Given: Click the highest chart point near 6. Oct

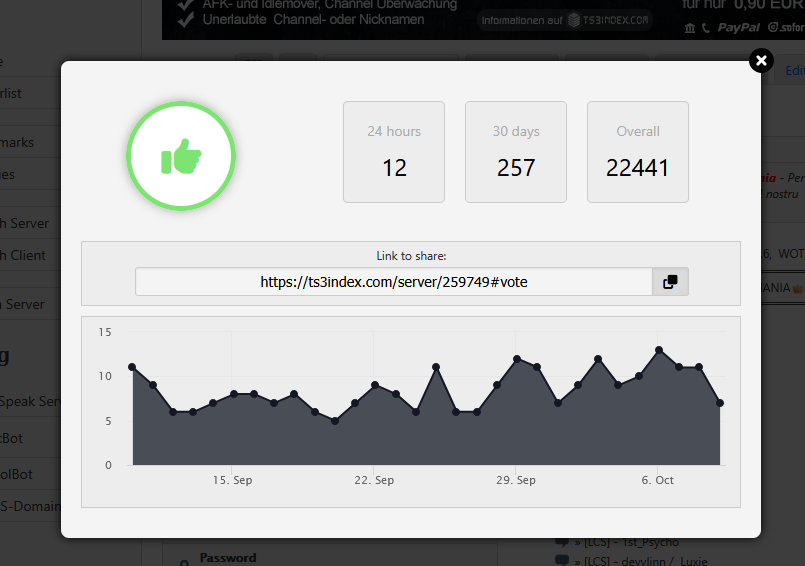Looking at the screenshot, I should point(659,350).
